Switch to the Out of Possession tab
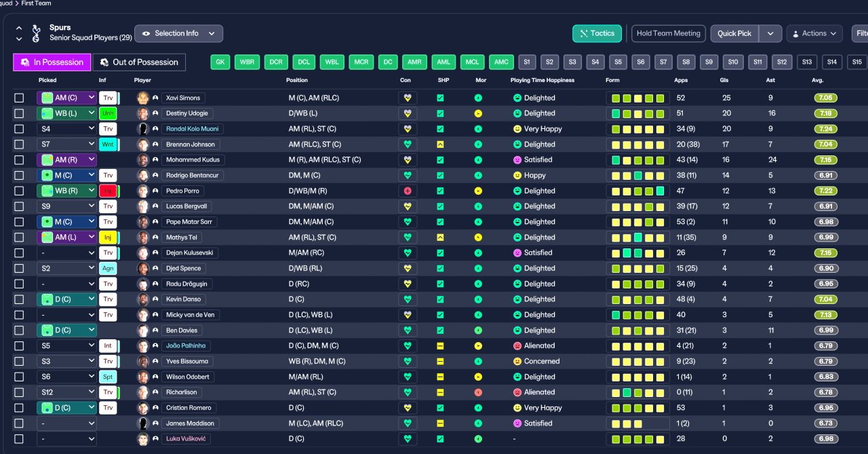 (139, 62)
